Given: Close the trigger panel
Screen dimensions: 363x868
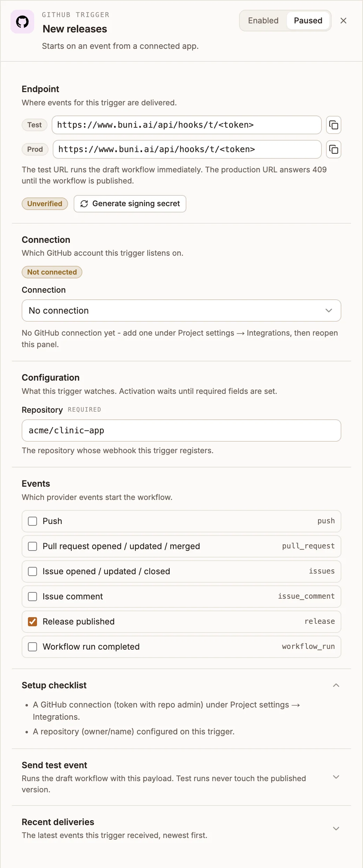Looking at the screenshot, I should pos(343,21).
